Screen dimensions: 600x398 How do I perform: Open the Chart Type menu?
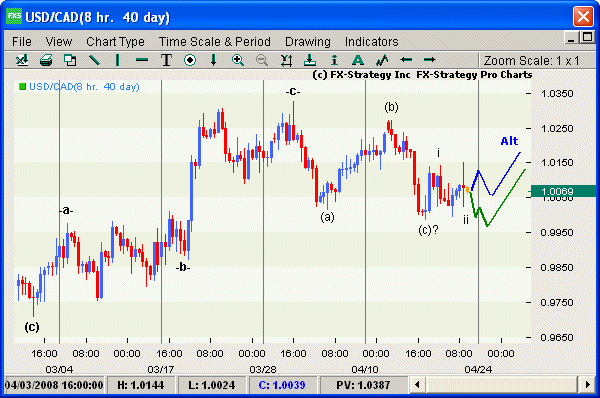pyautogui.click(x=115, y=41)
